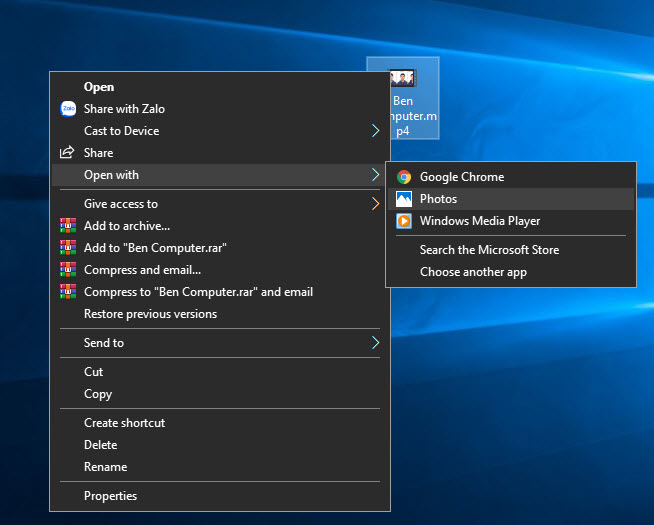This screenshot has height=525, width=654.
Task: Open the video with Photos
Action: [x=511, y=199]
